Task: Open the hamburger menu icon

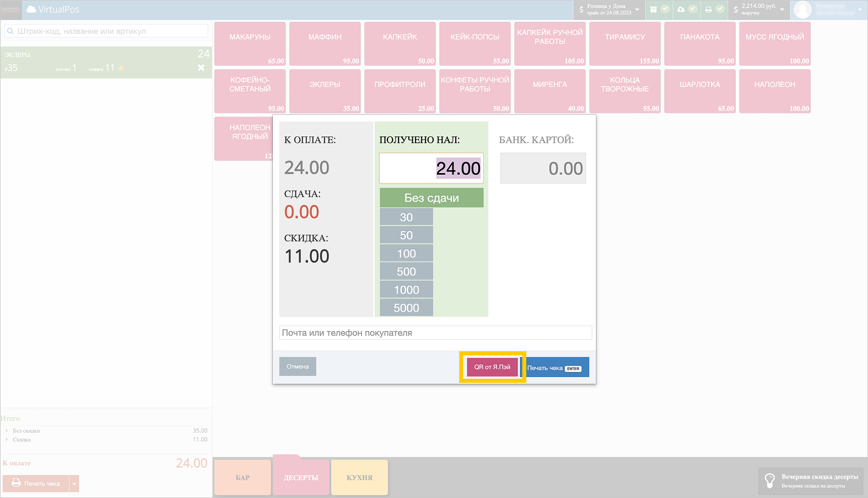Action: 11,10
